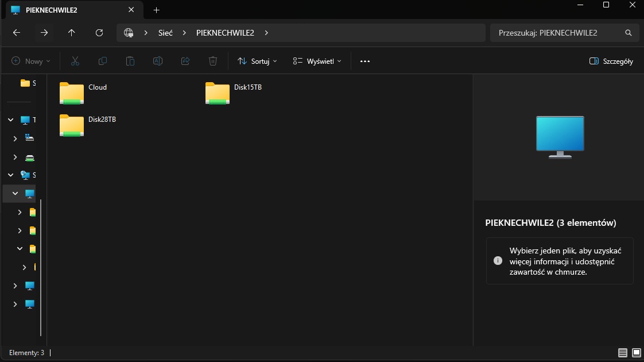Click the Share icon in the toolbar
This screenshot has height=362, width=644.
tap(185, 61)
